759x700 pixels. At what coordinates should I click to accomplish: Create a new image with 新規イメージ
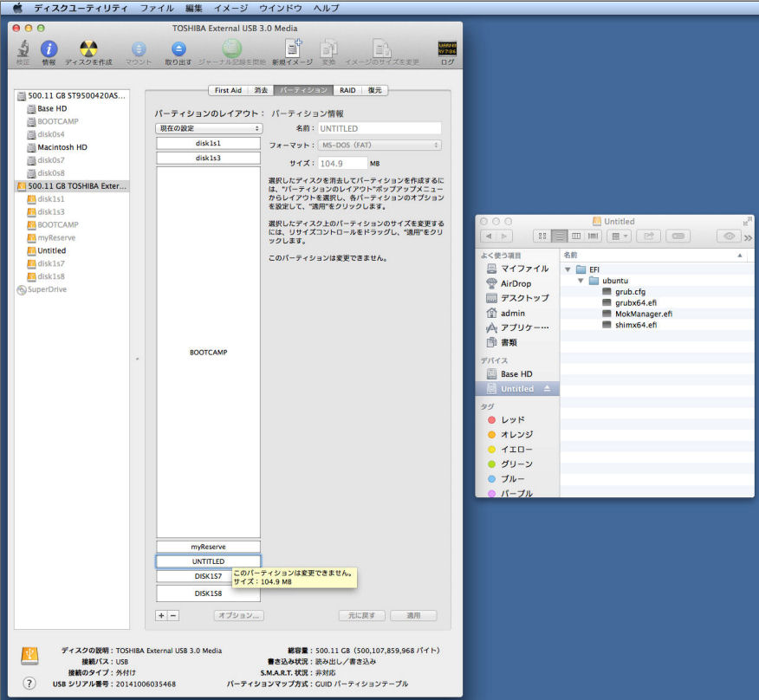coord(292,49)
